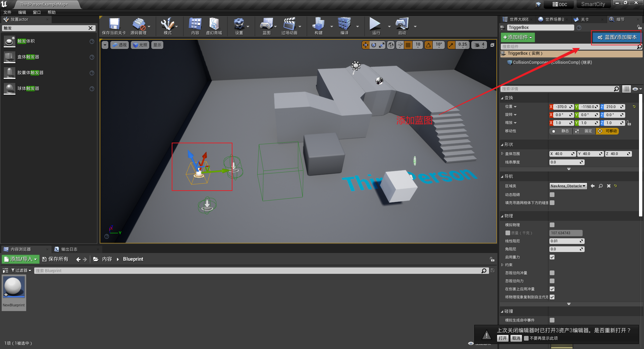The width and height of the screenshot is (644, 349).
Task: Toggle rotation snapping in viewport toolbar
Action: (429, 45)
